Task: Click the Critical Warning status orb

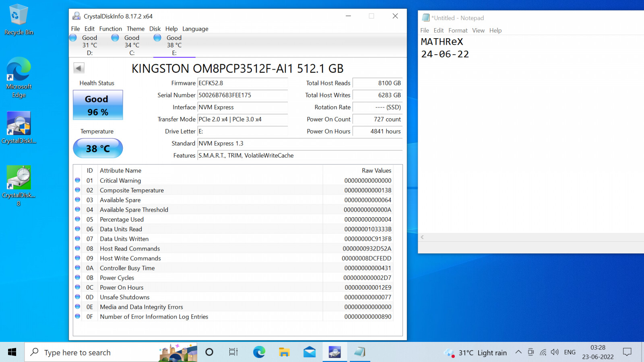Action: tap(78, 180)
